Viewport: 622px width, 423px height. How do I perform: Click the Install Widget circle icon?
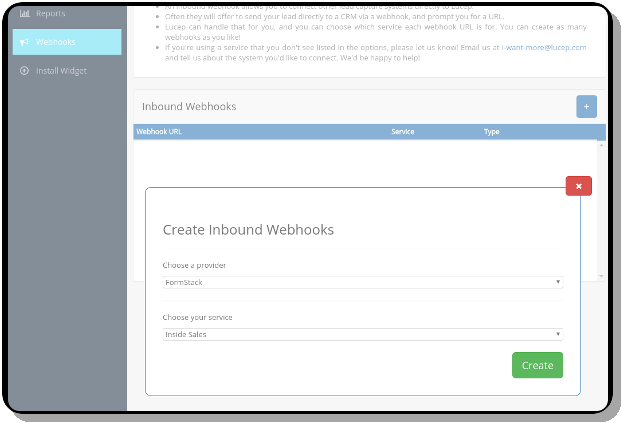click(x=25, y=71)
